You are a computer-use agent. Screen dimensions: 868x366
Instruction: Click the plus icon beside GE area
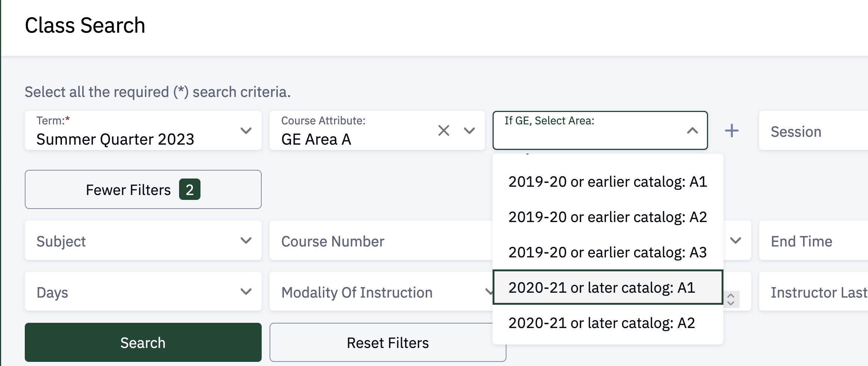(731, 131)
